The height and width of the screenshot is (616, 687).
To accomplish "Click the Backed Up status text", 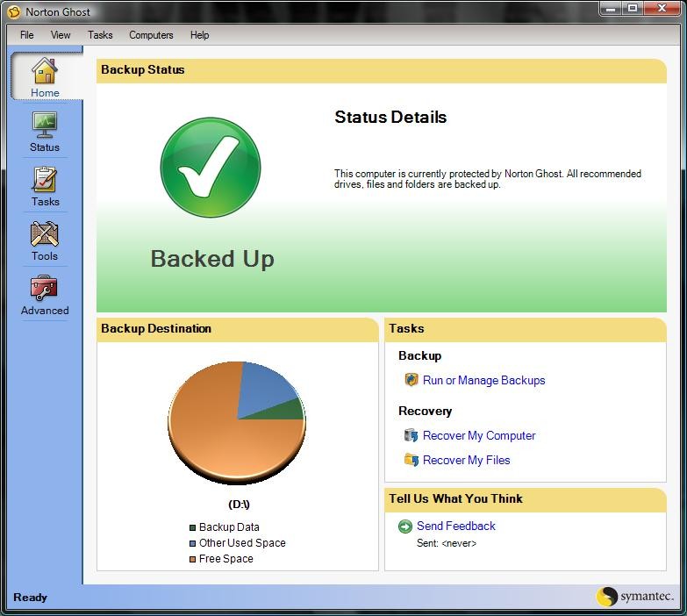I will click(x=212, y=259).
